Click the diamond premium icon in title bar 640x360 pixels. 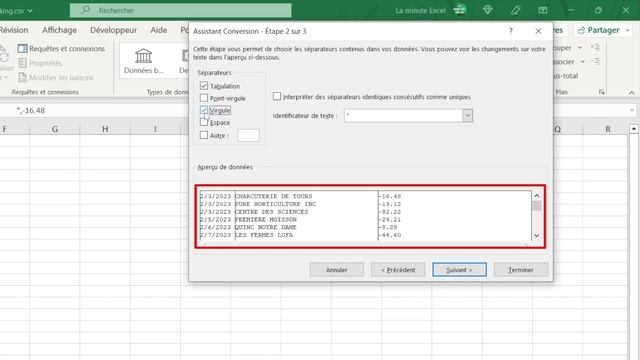(x=488, y=10)
